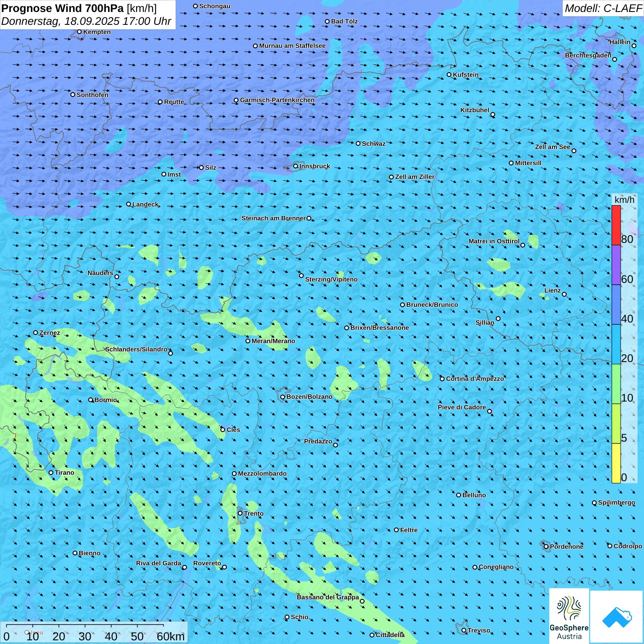
Task: Click the Schlanders/Silandro label
Action: [136, 349]
